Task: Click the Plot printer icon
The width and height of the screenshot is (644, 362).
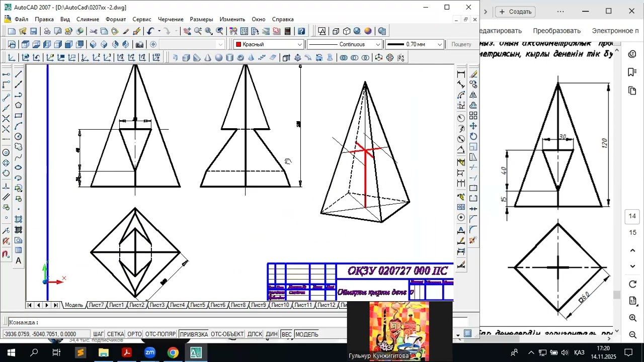Action: [47, 31]
